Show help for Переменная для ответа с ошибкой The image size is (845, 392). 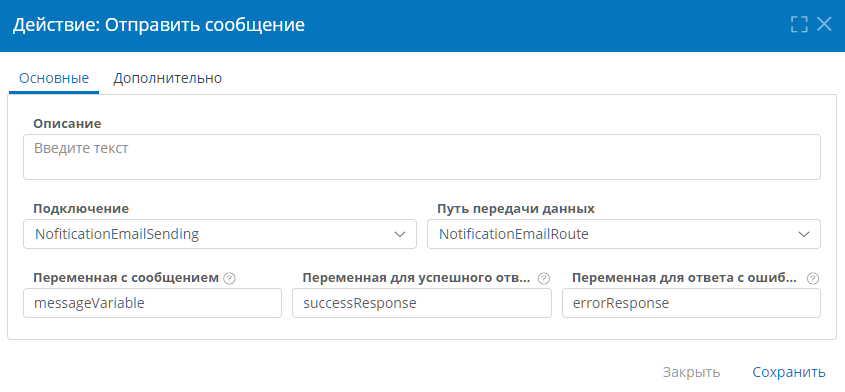813,278
